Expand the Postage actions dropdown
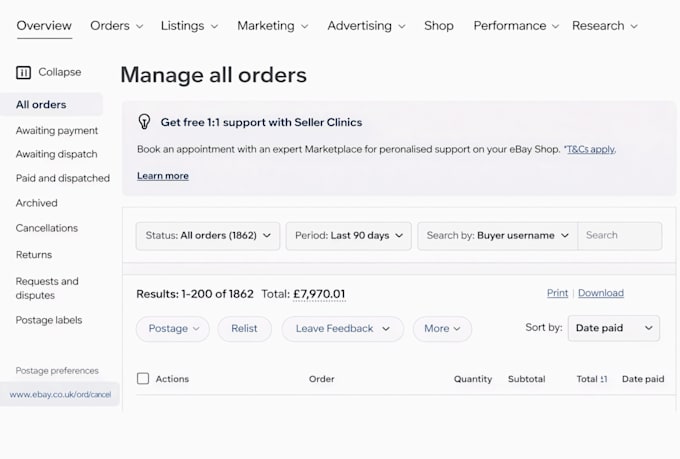The image size is (680, 459). [x=173, y=329]
